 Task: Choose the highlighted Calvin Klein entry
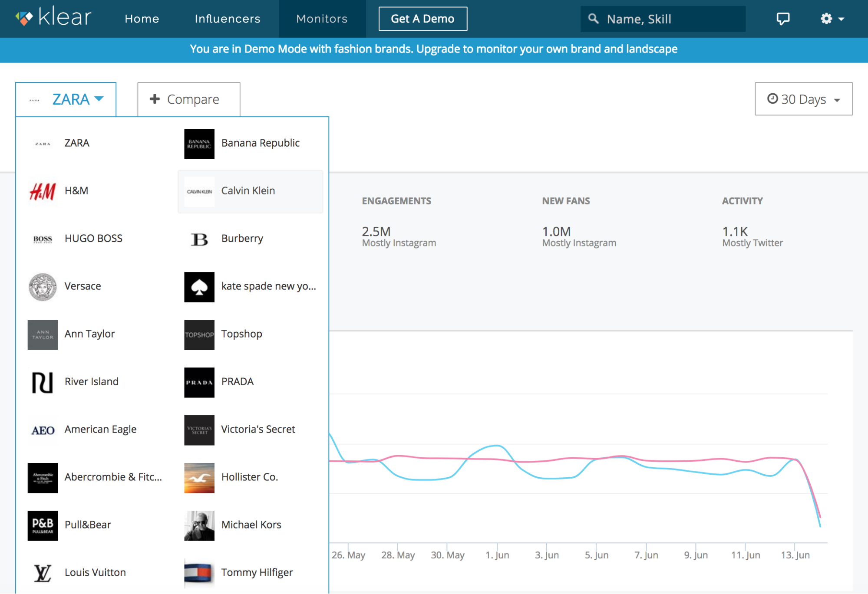pos(251,191)
